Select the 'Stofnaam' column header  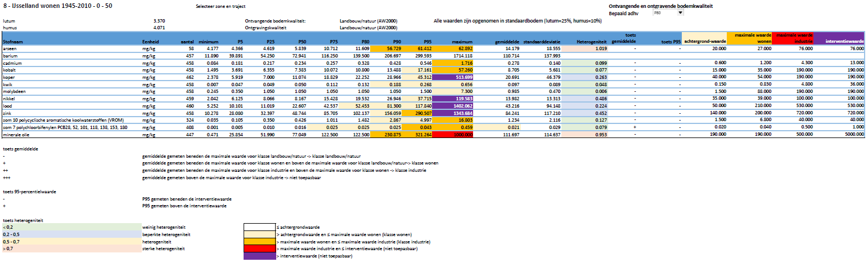click(12, 42)
